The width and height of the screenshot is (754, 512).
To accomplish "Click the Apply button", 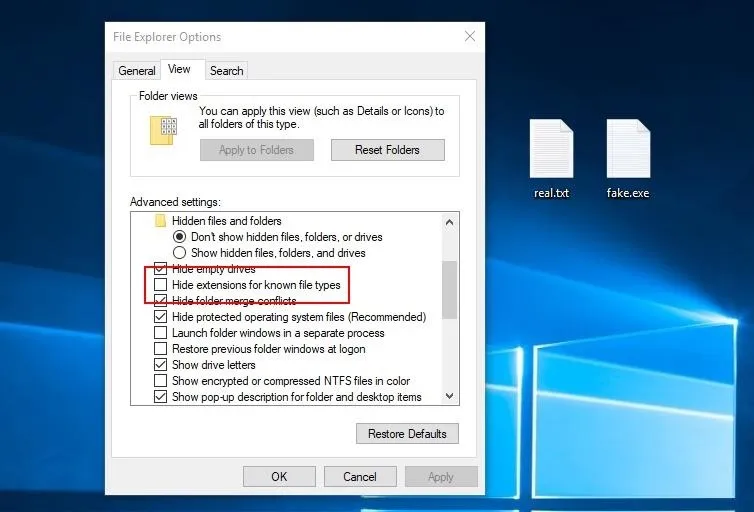I will [x=441, y=476].
